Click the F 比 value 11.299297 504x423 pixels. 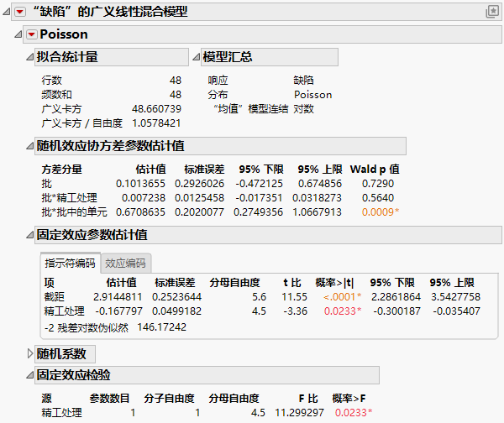[299, 413]
